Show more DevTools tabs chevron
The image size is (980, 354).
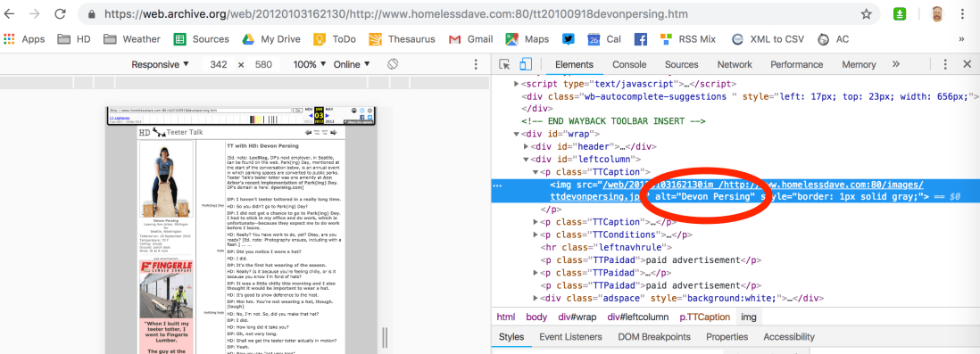tap(895, 64)
